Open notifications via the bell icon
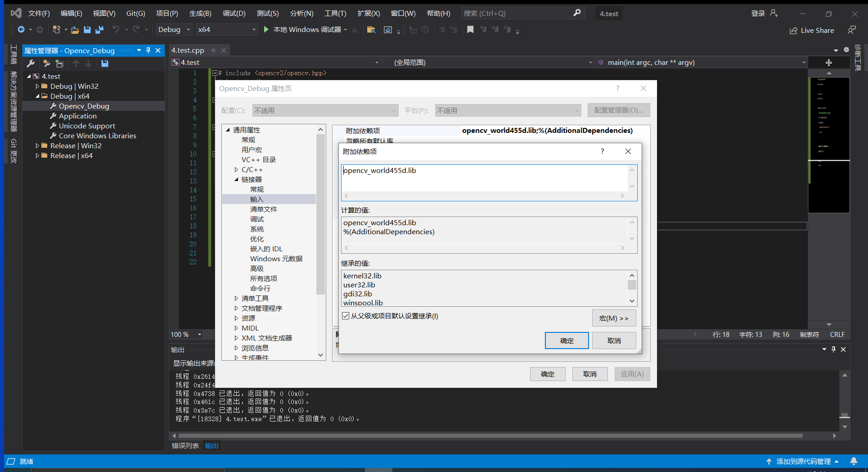 (854, 461)
